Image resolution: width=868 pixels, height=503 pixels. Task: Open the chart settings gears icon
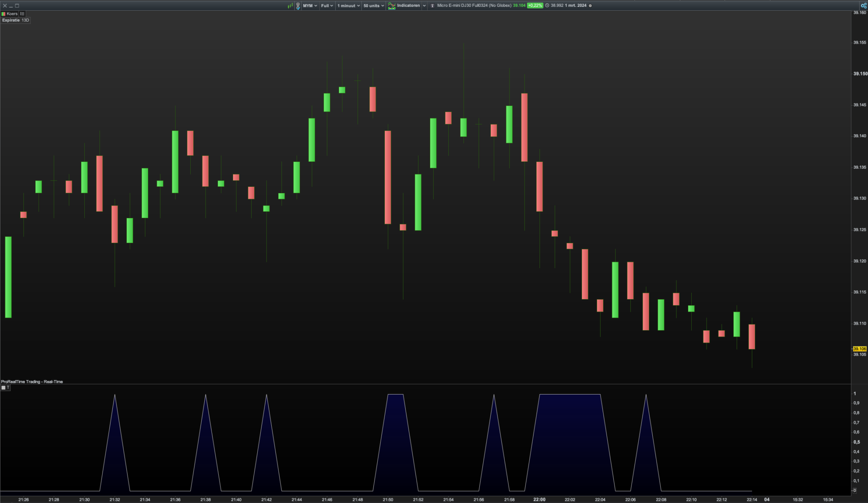pos(863,6)
